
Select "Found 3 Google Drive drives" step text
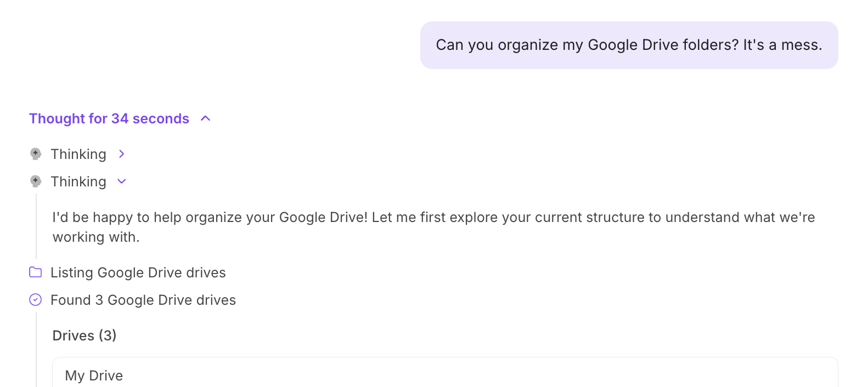click(x=143, y=300)
